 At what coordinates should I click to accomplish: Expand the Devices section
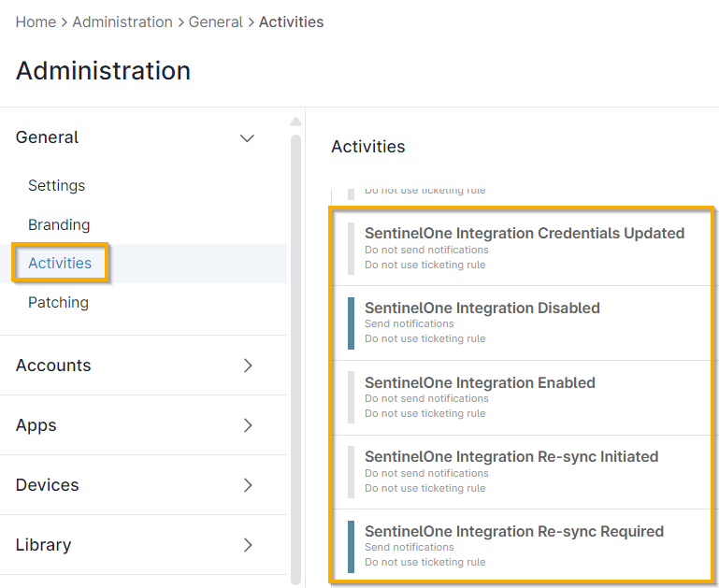point(248,485)
